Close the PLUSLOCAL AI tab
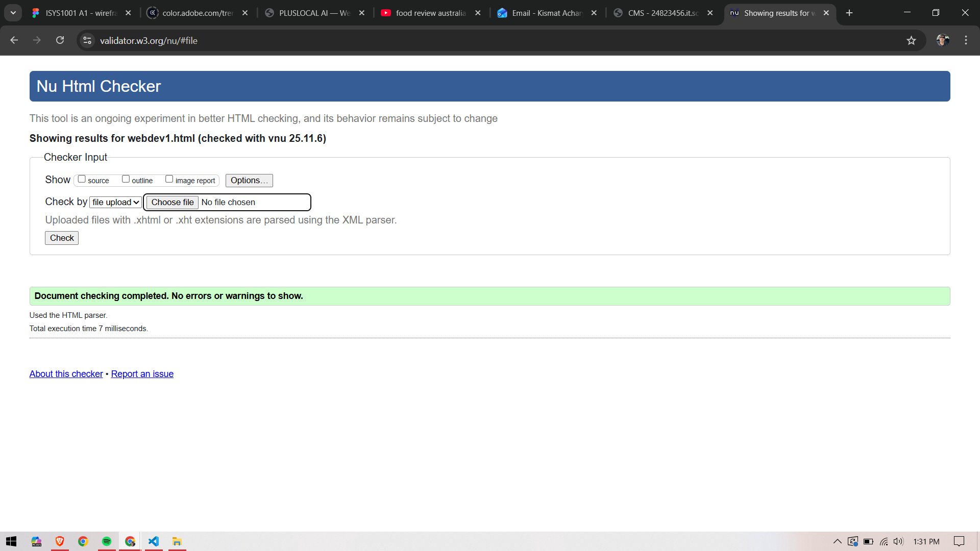 tap(362, 13)
